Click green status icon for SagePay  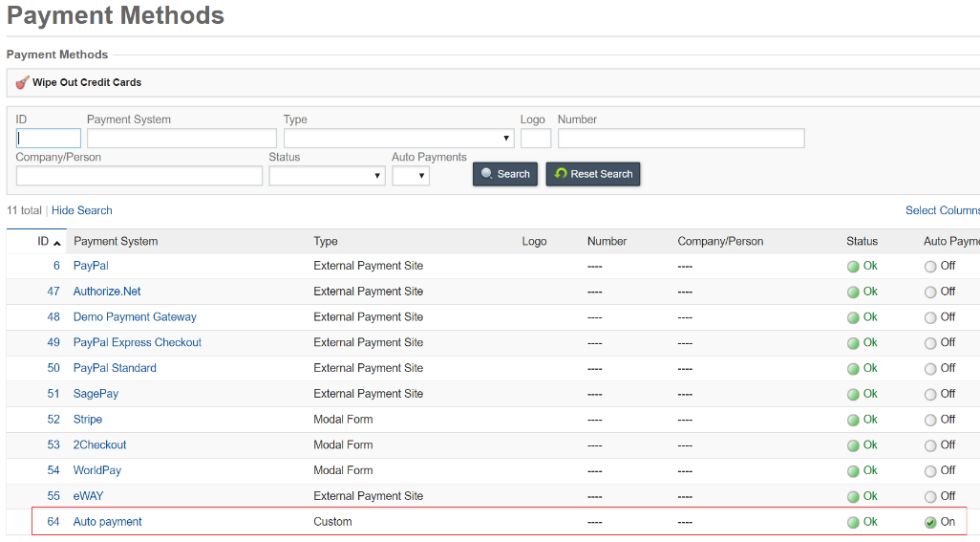853,395
